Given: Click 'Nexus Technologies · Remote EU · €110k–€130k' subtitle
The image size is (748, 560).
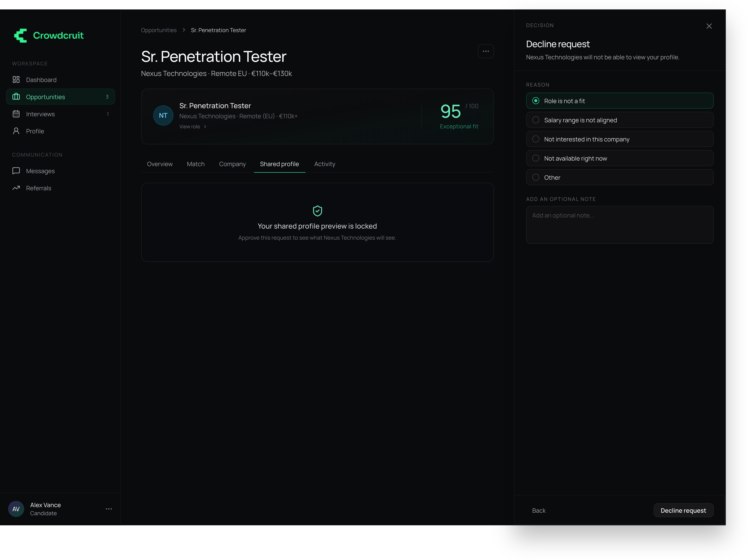Looking at the screenshot, I should point(216,73).
